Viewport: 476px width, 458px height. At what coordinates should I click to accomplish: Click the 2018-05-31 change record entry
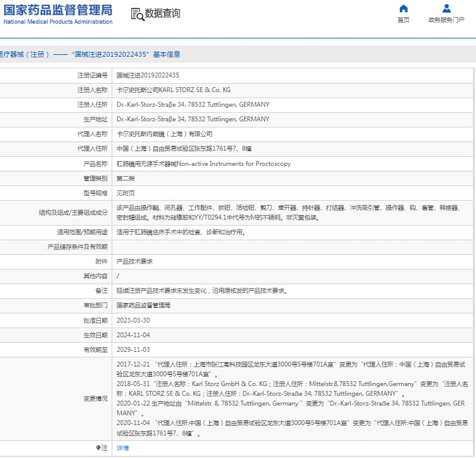[x=292, y=389]
